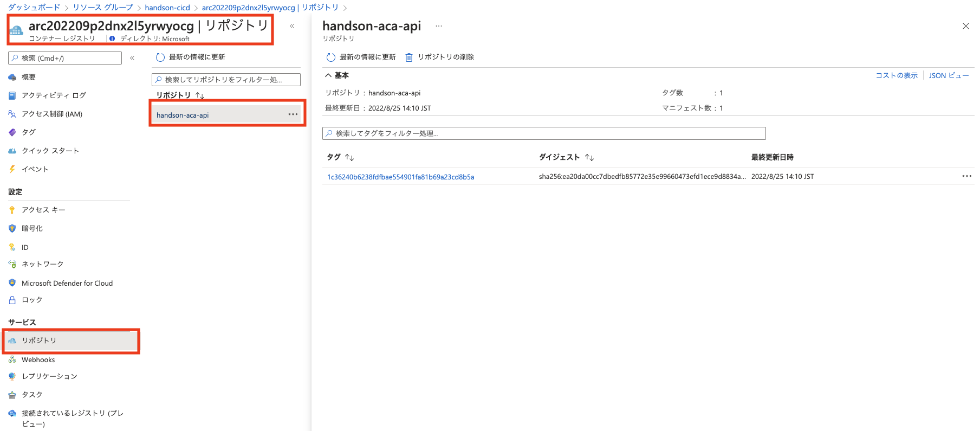Close the handson-aca-api panel
Screen dimensions: 980x431
(965, 26)
